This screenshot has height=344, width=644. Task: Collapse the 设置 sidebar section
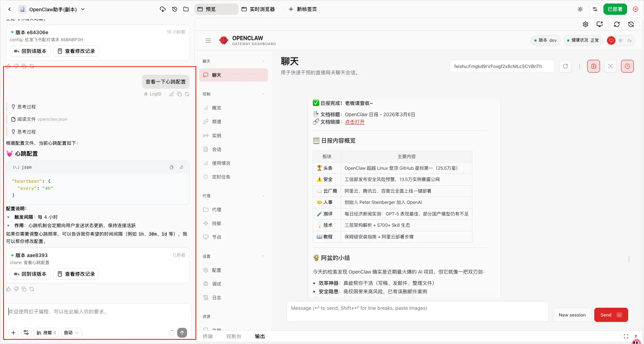tap(263, 256)
